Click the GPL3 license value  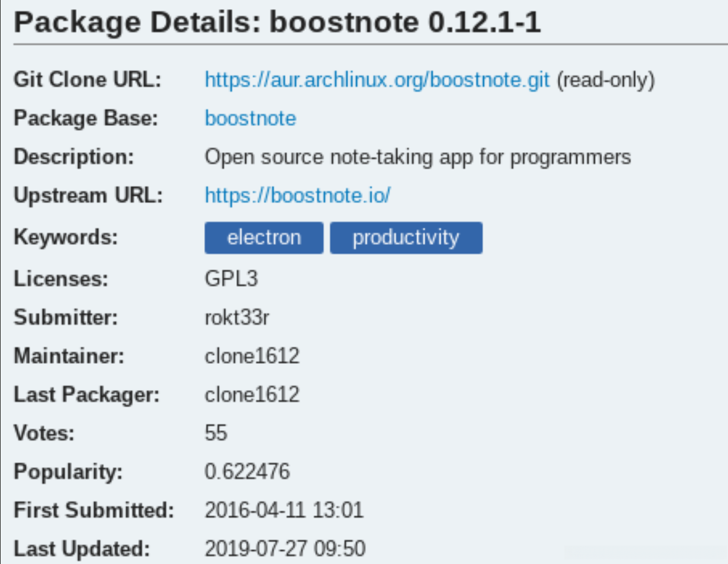[x=232, y=279]
